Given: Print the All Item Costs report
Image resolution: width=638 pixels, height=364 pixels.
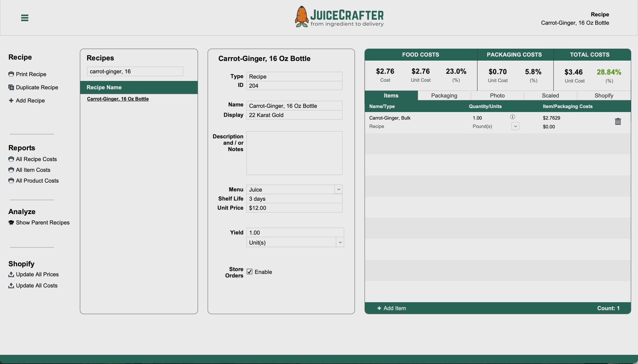Looking at the screenshot, I should [11, 170].
